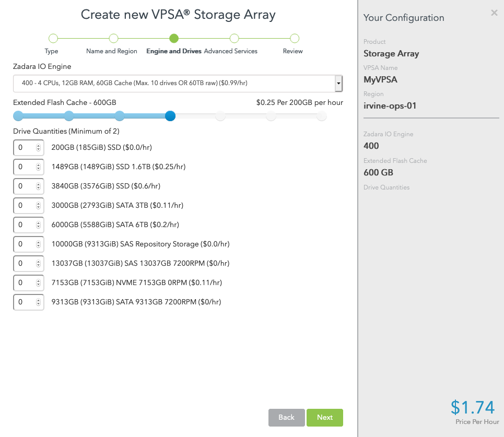Click the Back button

(286, 417)
